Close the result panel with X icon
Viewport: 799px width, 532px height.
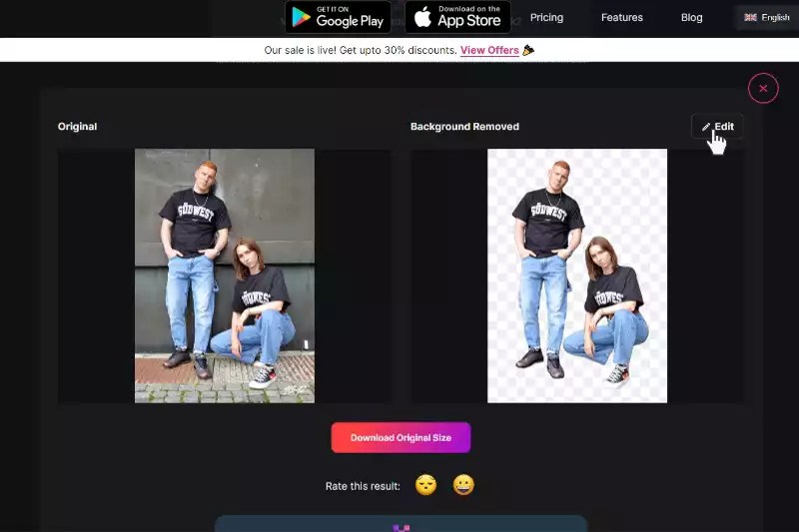click(763, 88)
